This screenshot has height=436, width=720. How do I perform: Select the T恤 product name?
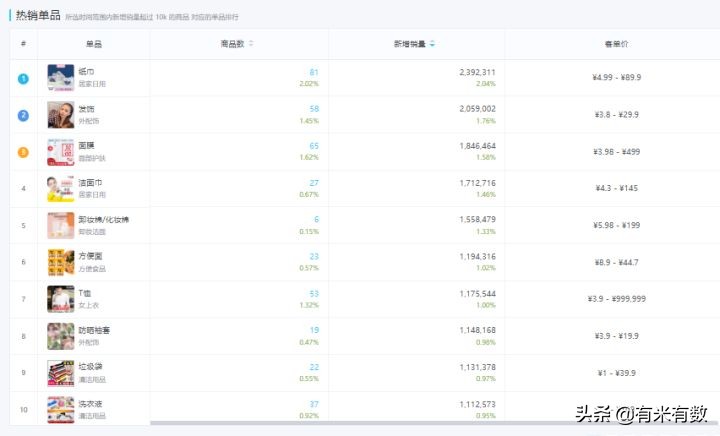coord(84,293)
